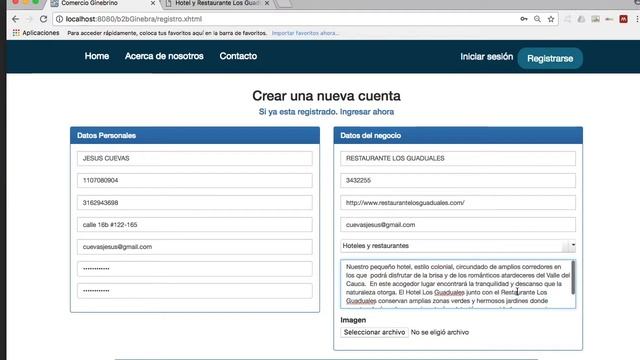Click the name field with JESUS CUEVAS
The height and width of the screenshot is (360, 640).
pos(195,158)
